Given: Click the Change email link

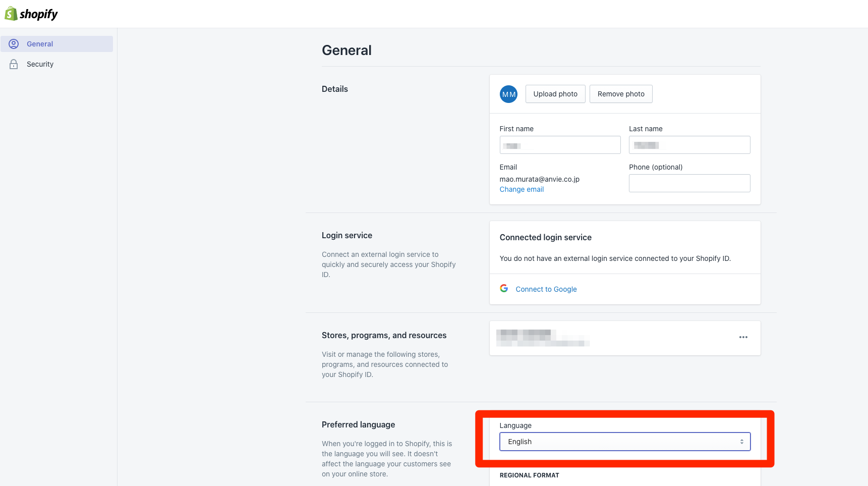Looking at the screenshot, I should point(522,189).
